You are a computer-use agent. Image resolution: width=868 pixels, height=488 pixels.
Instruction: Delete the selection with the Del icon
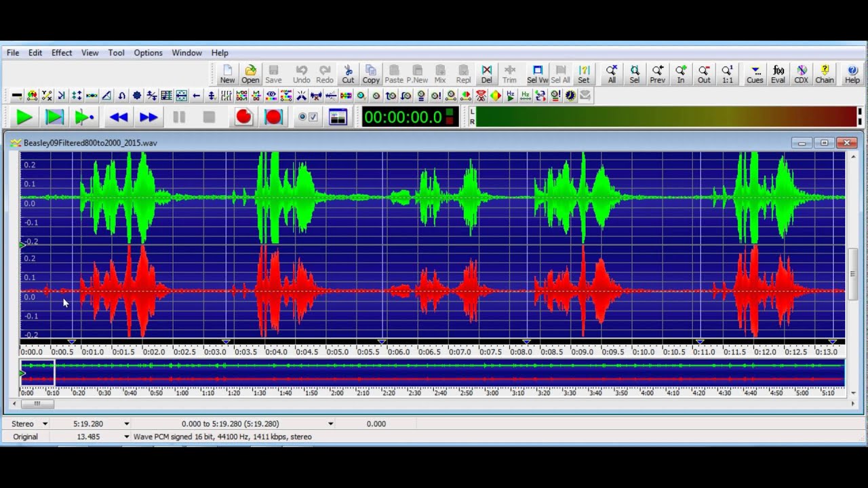pyautogui.click(x=486, y=75)
